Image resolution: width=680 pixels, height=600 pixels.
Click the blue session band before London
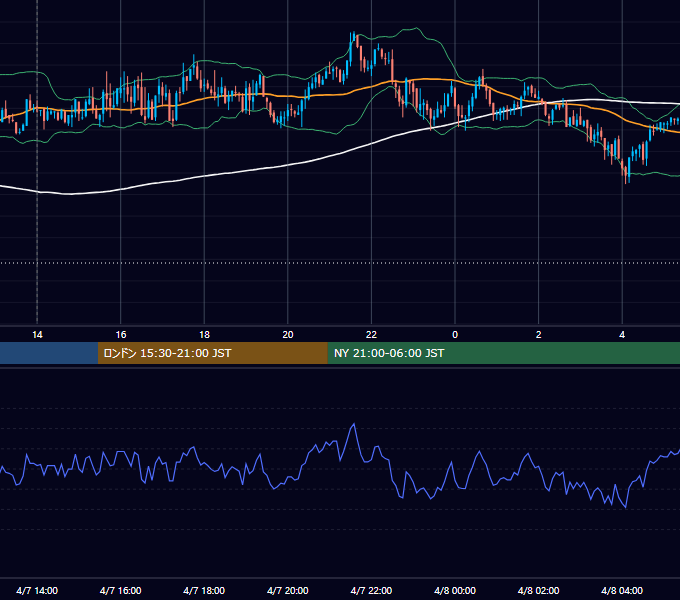49,353
